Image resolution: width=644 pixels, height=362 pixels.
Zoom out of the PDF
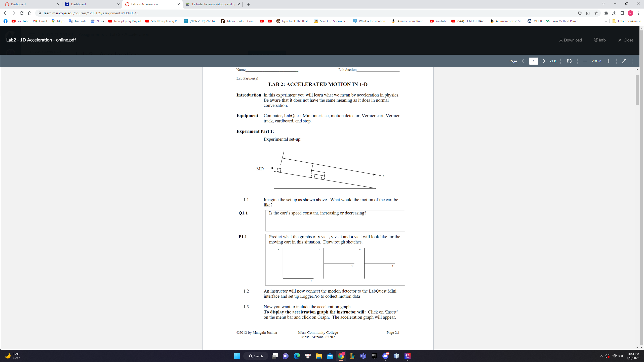coord(585,61)
